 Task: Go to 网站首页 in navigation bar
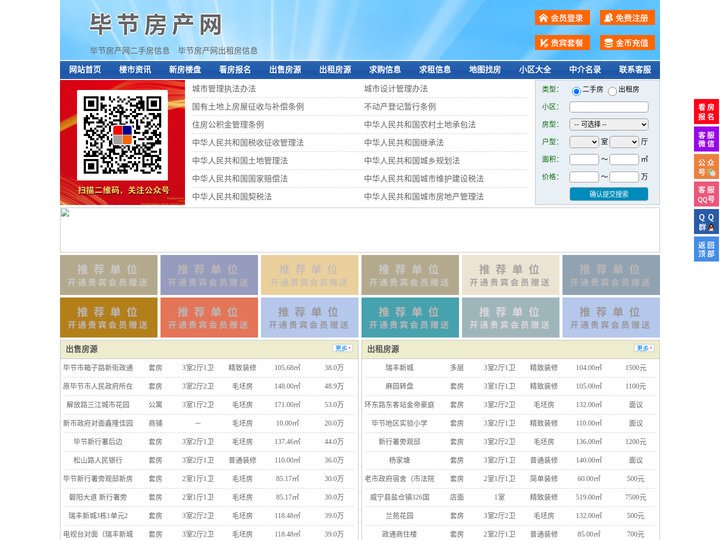pyautogui.click(x=85, y=70)
